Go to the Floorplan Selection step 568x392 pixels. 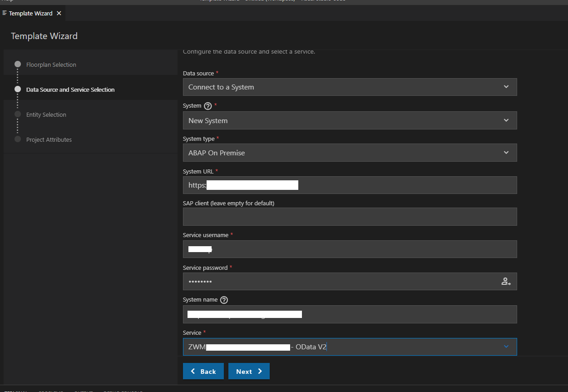pos(51,65)
